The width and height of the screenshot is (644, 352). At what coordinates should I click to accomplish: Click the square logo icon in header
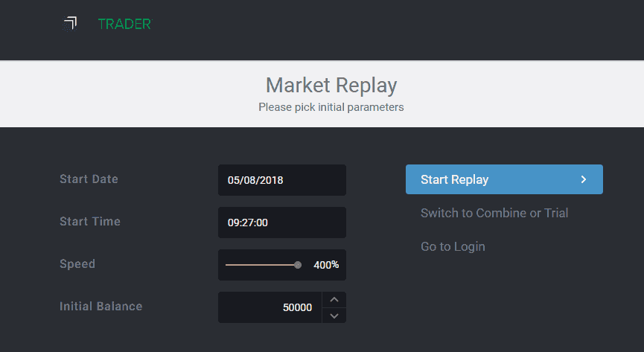click(70, 24)
